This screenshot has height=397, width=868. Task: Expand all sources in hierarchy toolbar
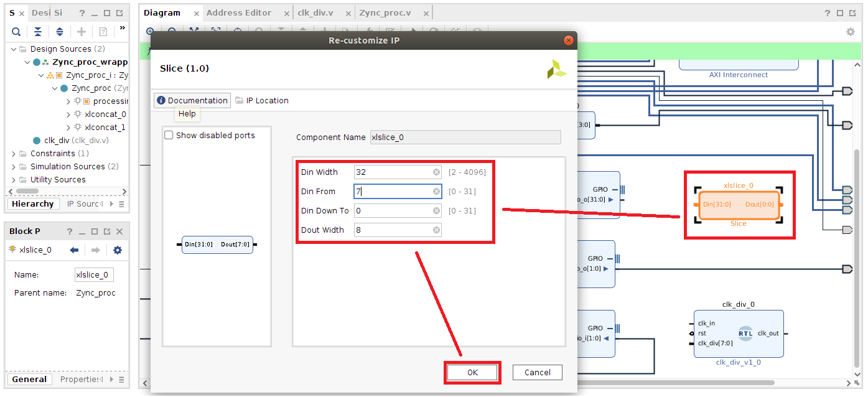60,32
